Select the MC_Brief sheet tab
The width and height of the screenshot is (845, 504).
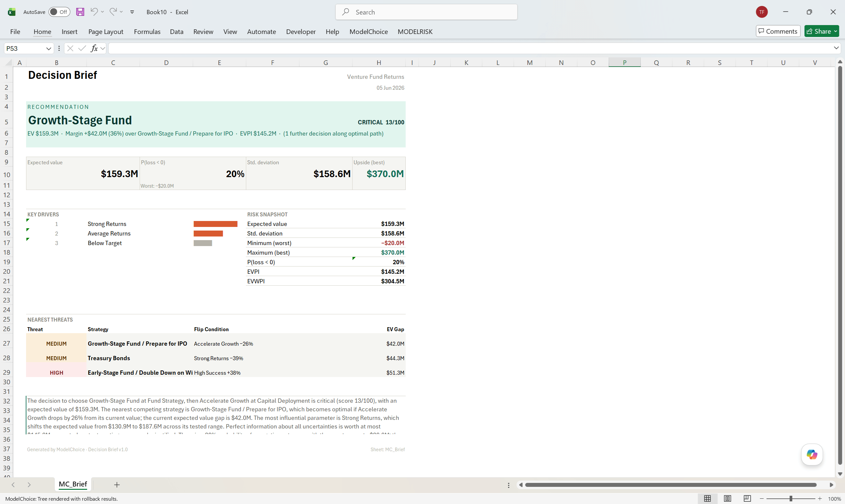tap(73, 484)
